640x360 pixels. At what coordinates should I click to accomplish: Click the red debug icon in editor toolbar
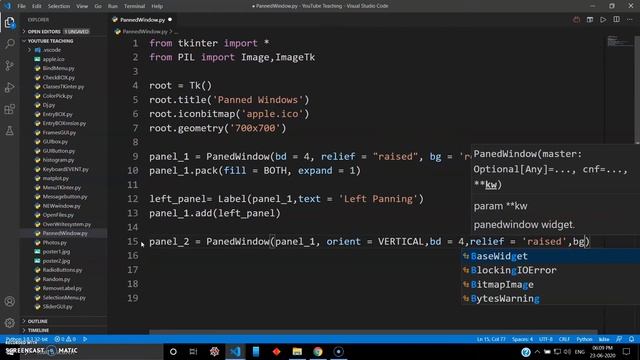[x=576, y=20]
